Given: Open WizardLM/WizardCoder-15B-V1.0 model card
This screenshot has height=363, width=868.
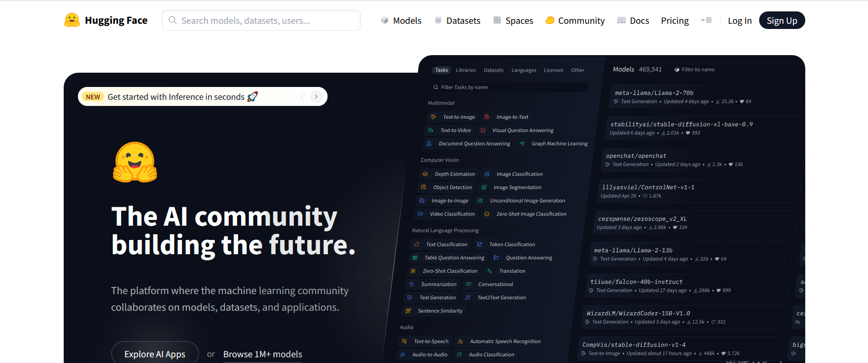Looking at the screenshot, I should 684,317.
